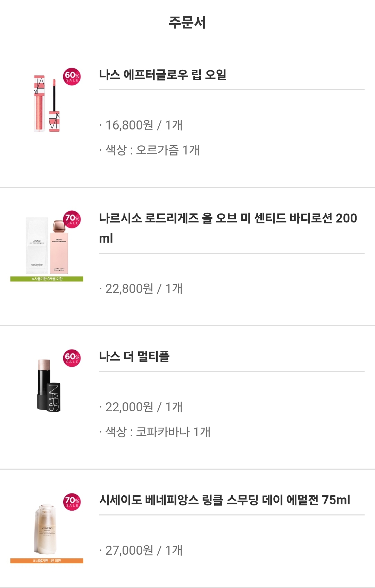Viewport: 375px width, 588px height.
Task: Click the 주문서 page heading
Action: [187, 23]
